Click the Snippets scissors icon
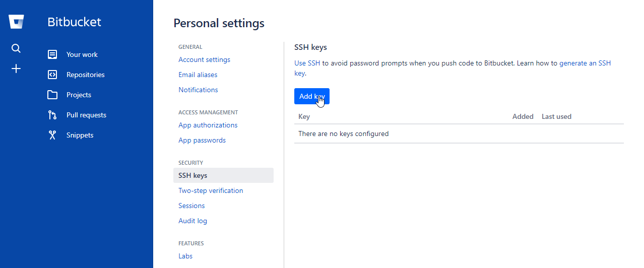The image size is (644, 268). [x=52, y=135]
